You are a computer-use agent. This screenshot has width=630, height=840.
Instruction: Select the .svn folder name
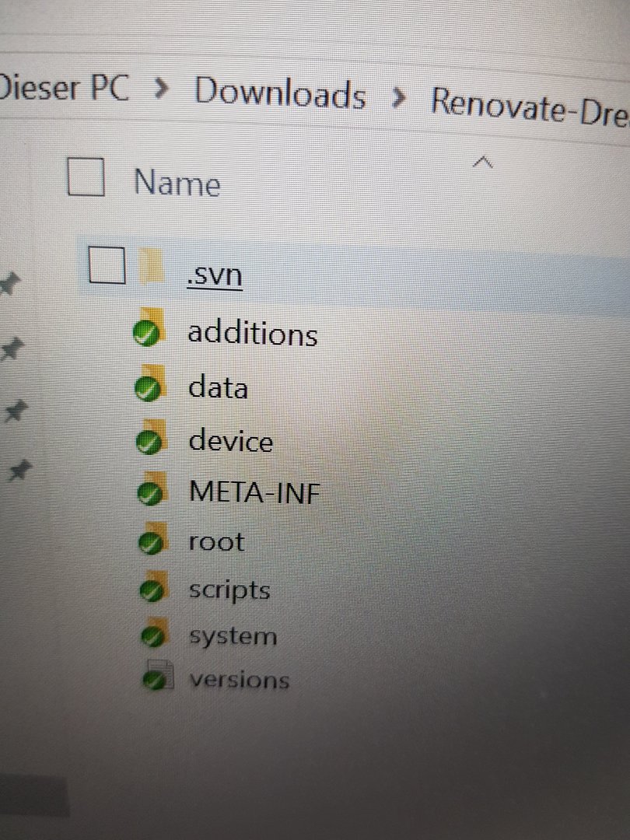(215, 275)
